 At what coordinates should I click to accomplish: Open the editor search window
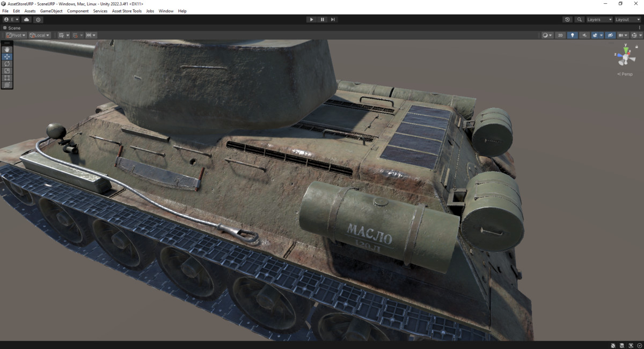tap(580, 19)
